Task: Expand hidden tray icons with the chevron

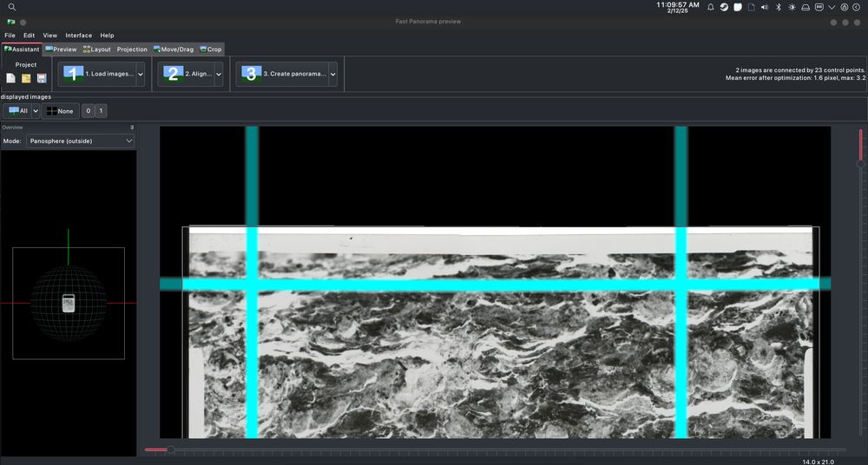Action: click(832, 7)
